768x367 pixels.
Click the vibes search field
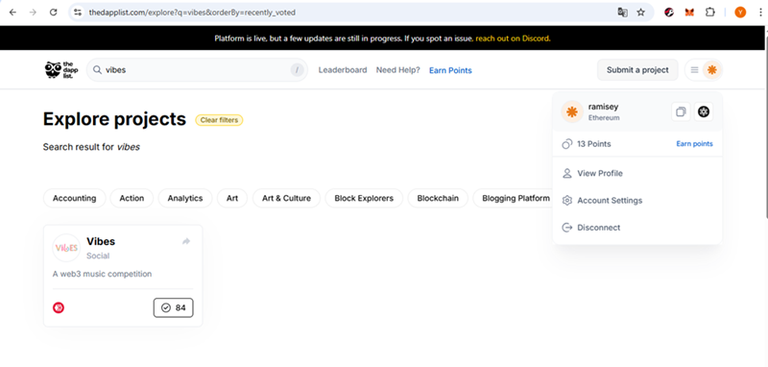[197, 70]
